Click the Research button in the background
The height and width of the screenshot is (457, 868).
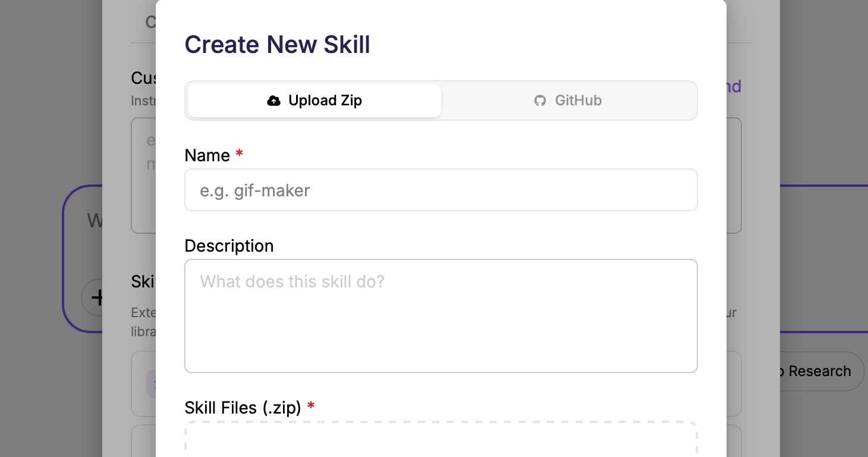tap(818, 371)
